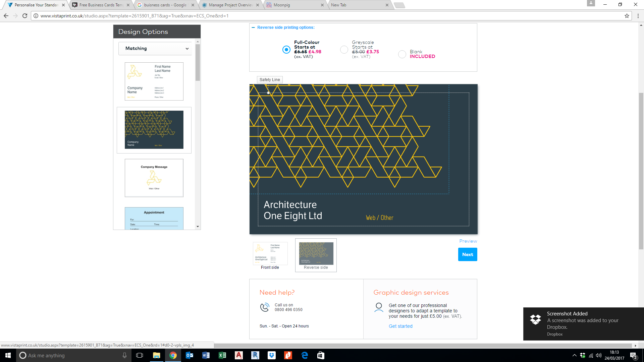The width and height of the screenshot is (644, 362).
Task: Open the Matching design dropdown
Action: [x=155, y=49]
